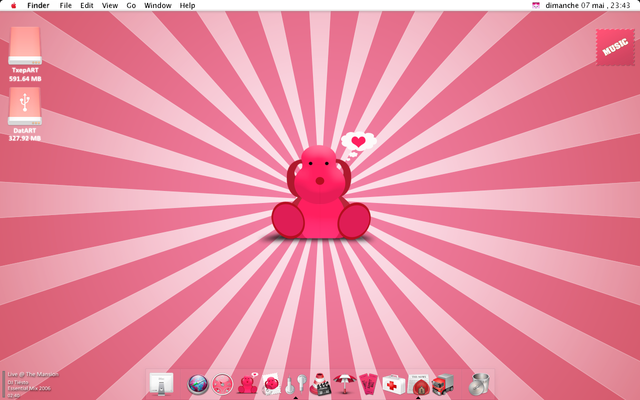Viewport: 640px width, 400px height.
Task: Click the date and time clock
Action: click(x=587, y=5)
